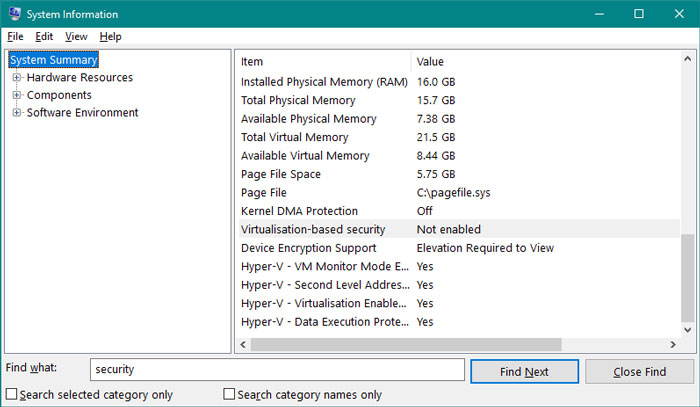The width and height of the screenshot is (700, 407).
Task: Click the Close Find button
Action: coord(639,372)
